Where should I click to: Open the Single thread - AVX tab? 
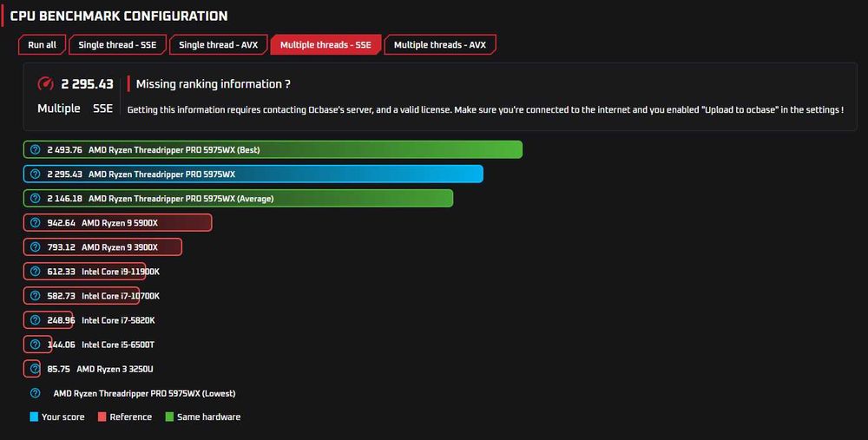(218, 45)
